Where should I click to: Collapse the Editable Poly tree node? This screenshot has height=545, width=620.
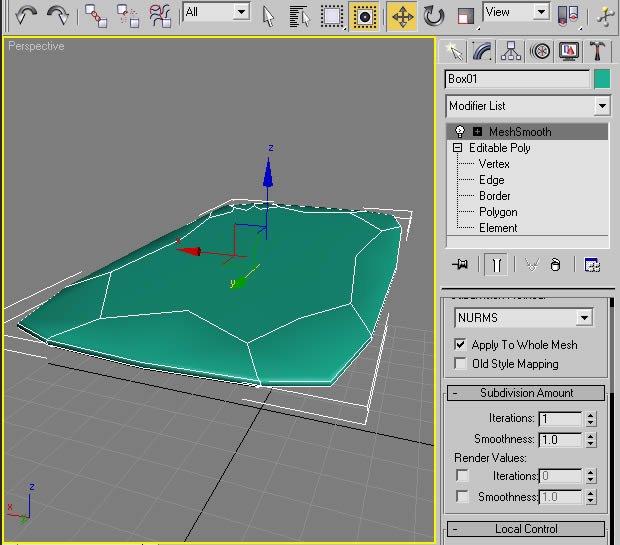(x=457, y=148)
